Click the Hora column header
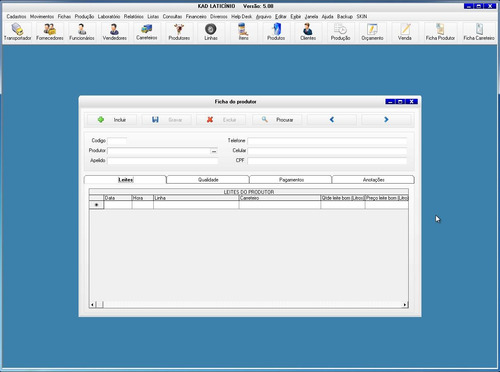The width and height of the screenshot is (500, 372). click(x=143, y=198)
